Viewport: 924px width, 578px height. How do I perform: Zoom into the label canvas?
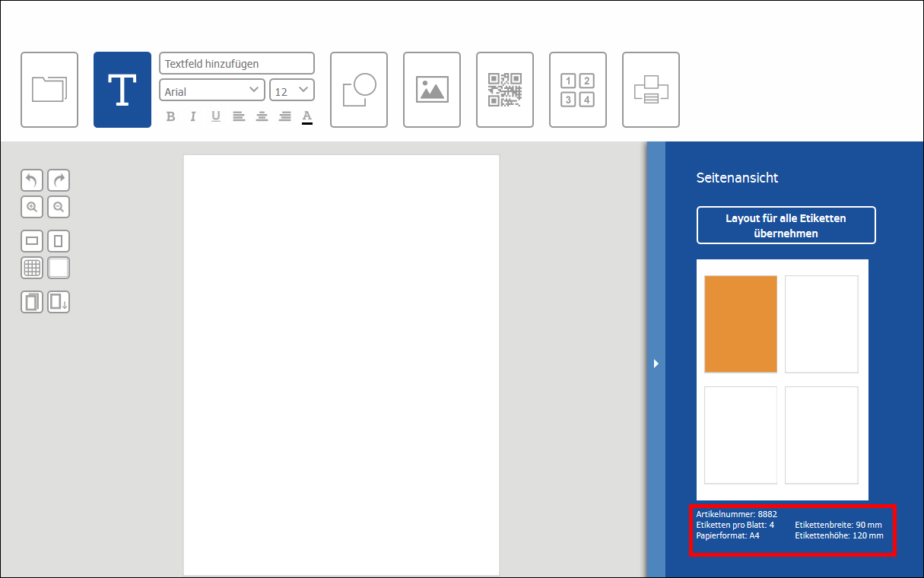(31, 207)
